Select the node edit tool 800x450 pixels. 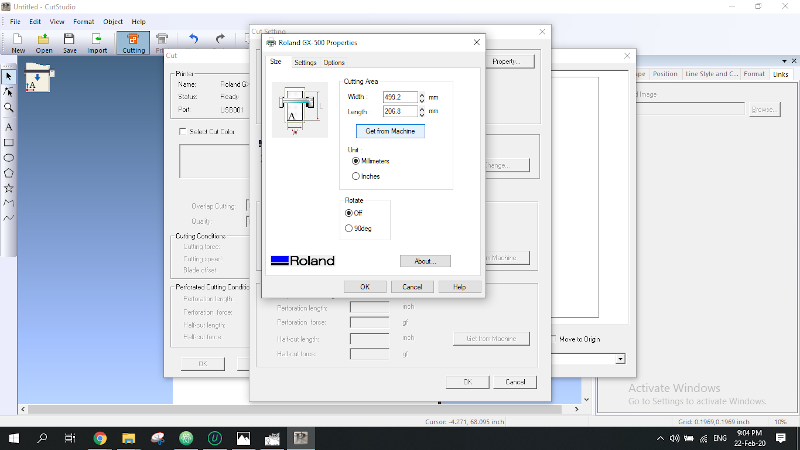click(9, 92)
